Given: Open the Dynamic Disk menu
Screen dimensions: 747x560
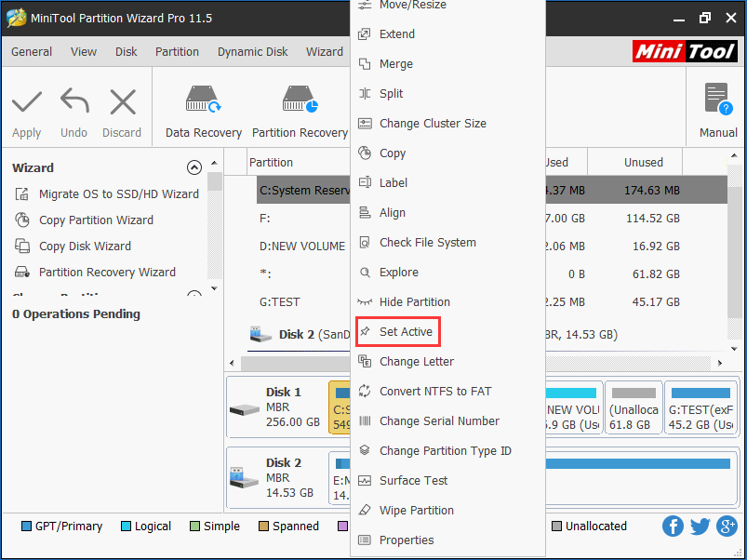Looking at the screenshot, I should (x=252, y=51).
